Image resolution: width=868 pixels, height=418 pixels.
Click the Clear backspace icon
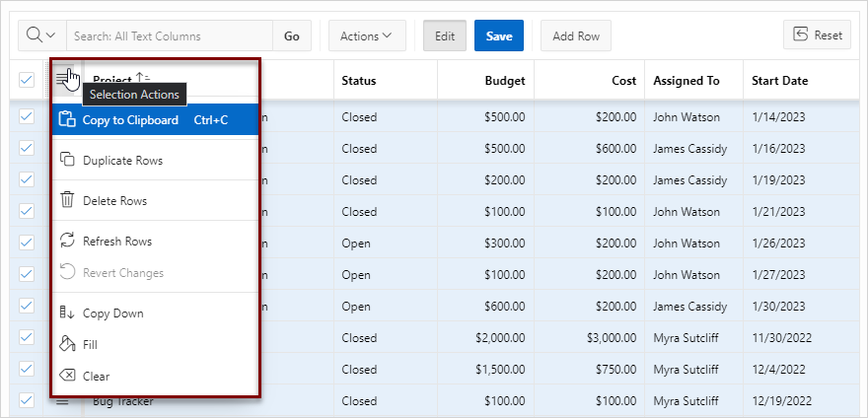(x=67, y=376)
